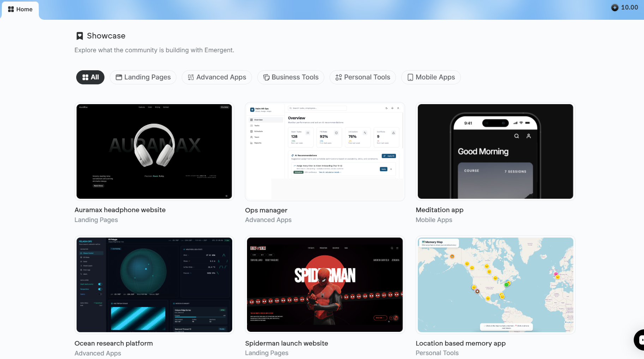Click the credits coin icon
Viewport: 644px width, 359px height.
coord(615,8)
